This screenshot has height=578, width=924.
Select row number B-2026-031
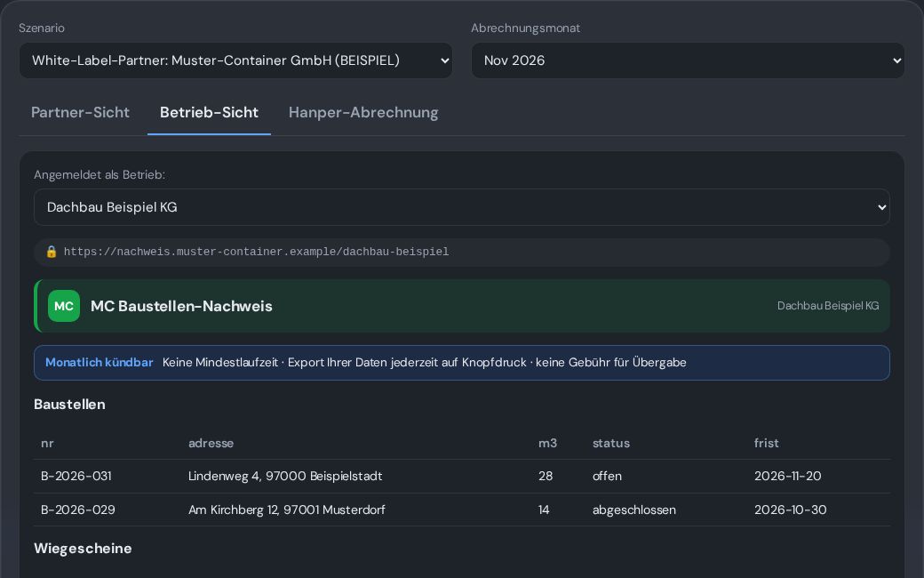(76, 476)
